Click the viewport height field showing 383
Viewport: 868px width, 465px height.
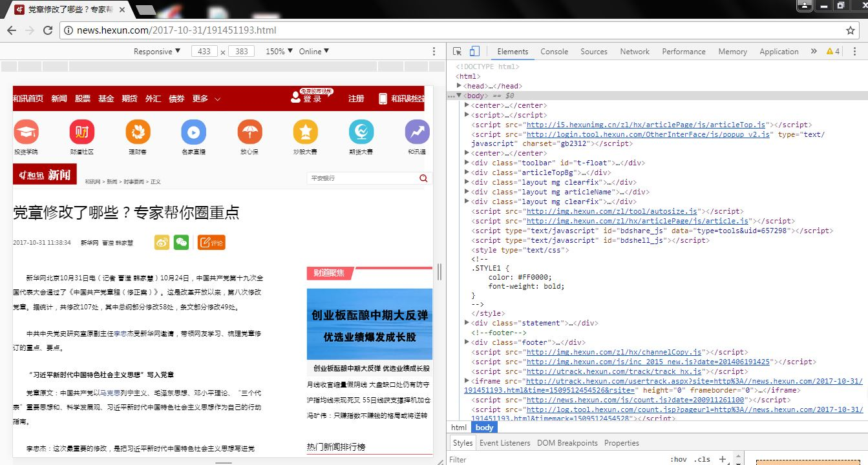pyautogui.click(x=242, y=52)
